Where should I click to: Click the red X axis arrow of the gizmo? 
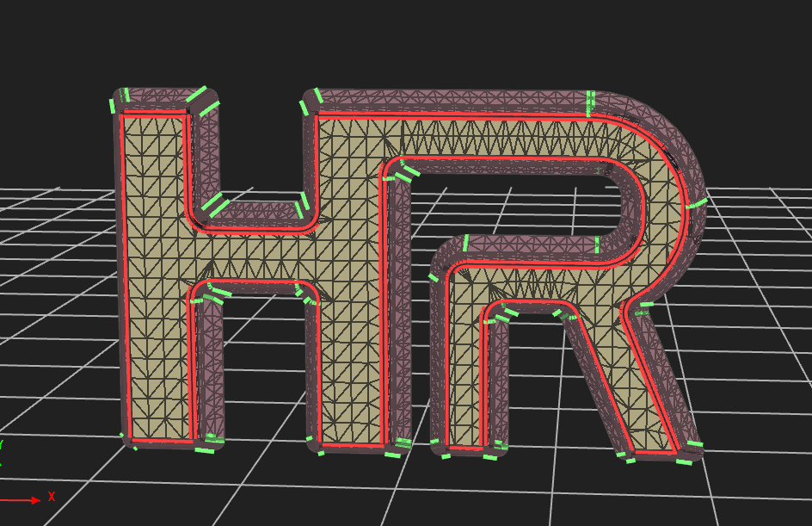pyautogui.click(x=20, y=500)
